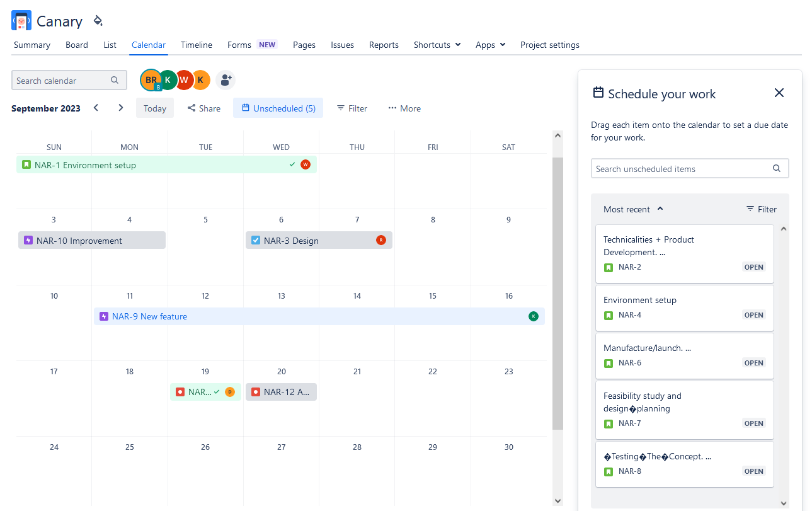Screen dimensions: 812x511
Task: Click the Today button
Action: click(154, 108)
